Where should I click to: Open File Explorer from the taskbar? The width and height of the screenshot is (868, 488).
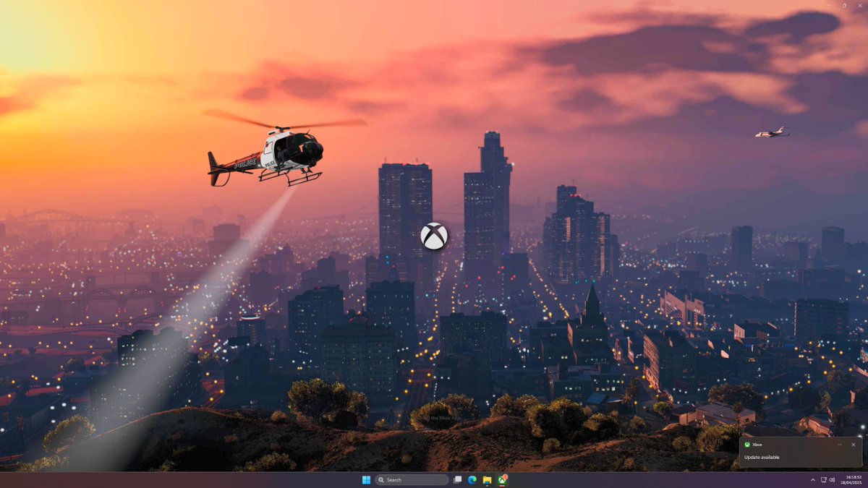[x=487, y=480]
